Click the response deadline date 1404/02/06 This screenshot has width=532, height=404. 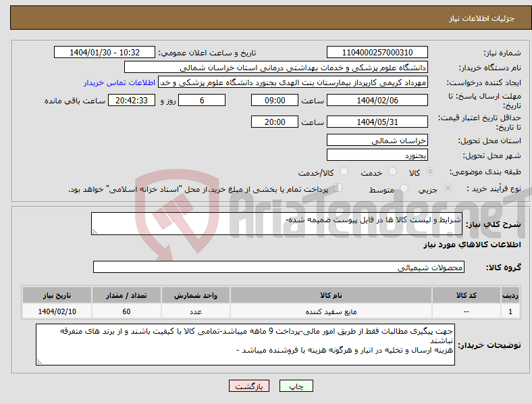[377, 100]
